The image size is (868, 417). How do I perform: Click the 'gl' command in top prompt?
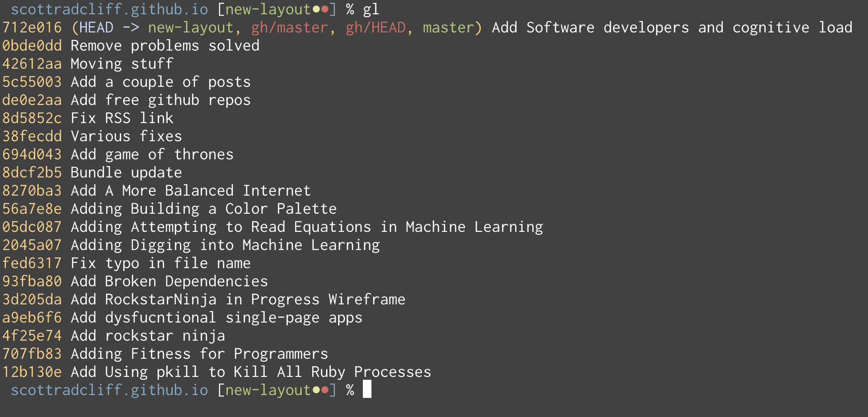pos(371,10)
